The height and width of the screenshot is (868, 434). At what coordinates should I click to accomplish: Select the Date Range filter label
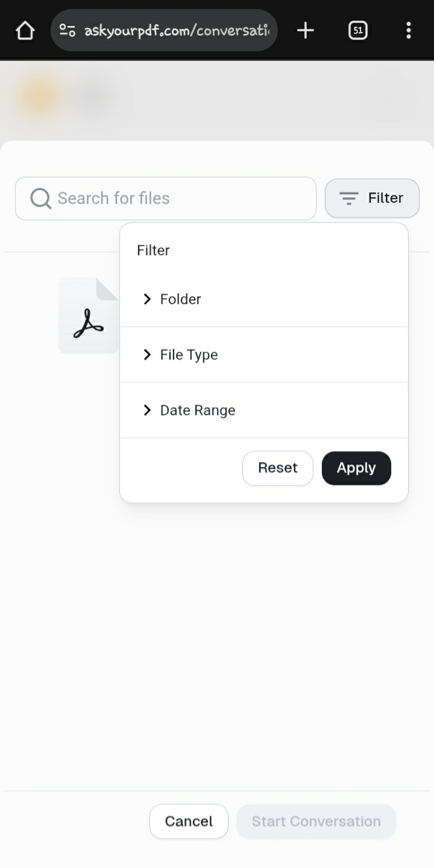coord(198,410)
